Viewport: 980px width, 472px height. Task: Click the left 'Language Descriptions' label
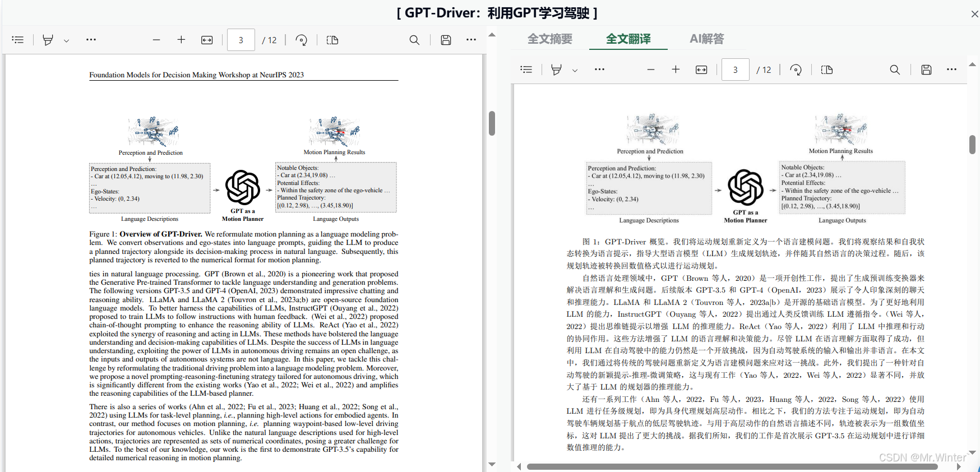150,219
